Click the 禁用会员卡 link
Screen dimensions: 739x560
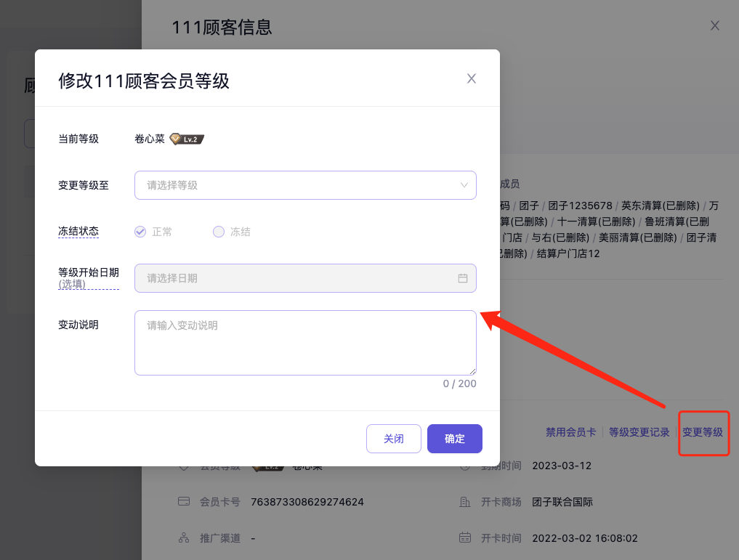[571, 432]
